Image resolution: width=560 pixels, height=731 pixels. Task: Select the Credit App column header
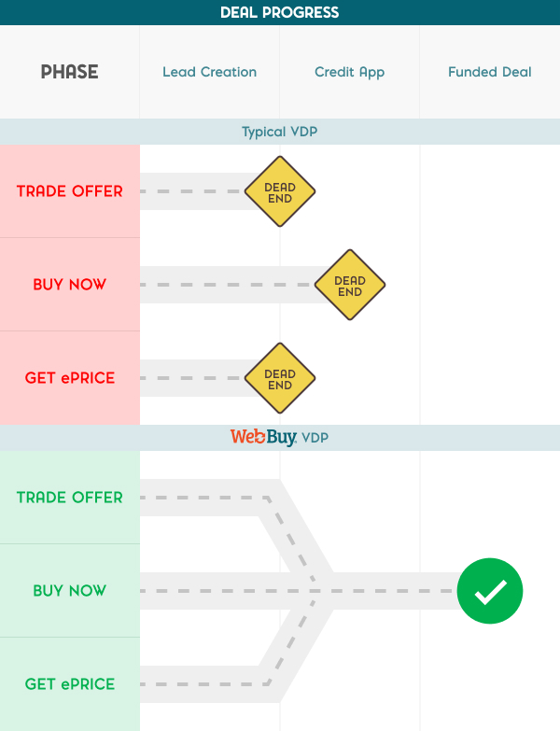pos(349,72)
